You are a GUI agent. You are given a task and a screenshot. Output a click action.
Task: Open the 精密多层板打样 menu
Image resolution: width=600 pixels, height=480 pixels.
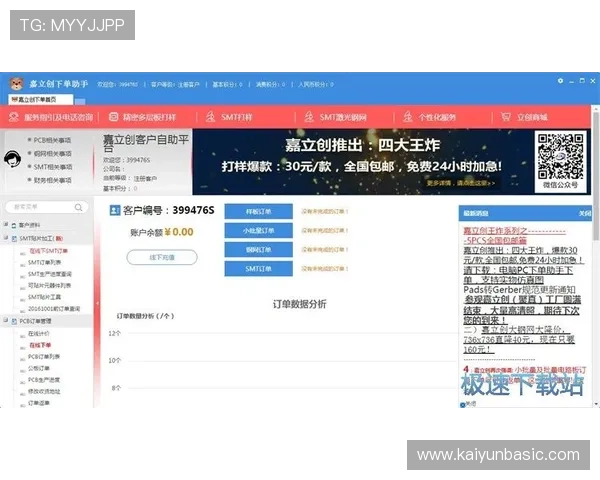tap(149, 117)
